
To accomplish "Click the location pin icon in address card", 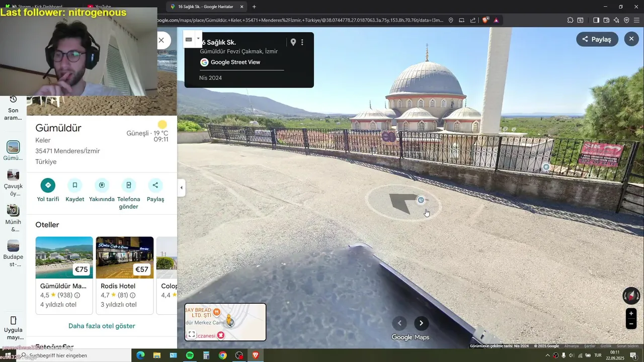I will [x=293, y=42].
